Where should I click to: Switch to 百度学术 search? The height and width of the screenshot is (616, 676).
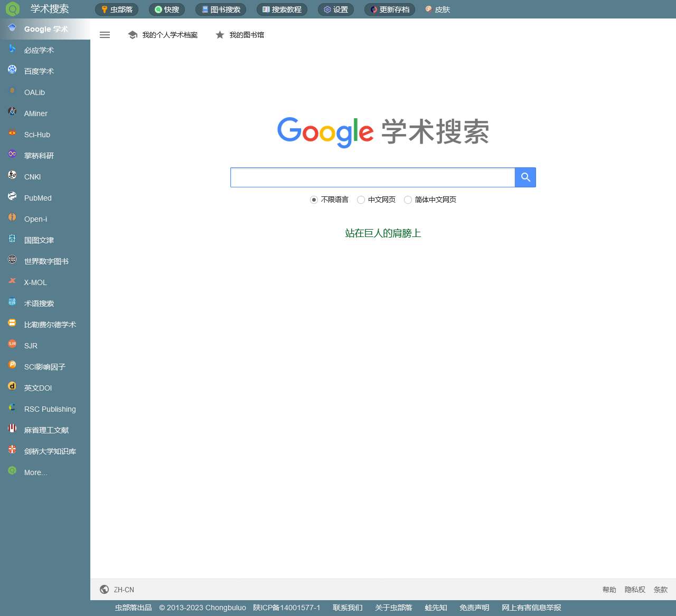pyautogui.click(x=38, y=71)
